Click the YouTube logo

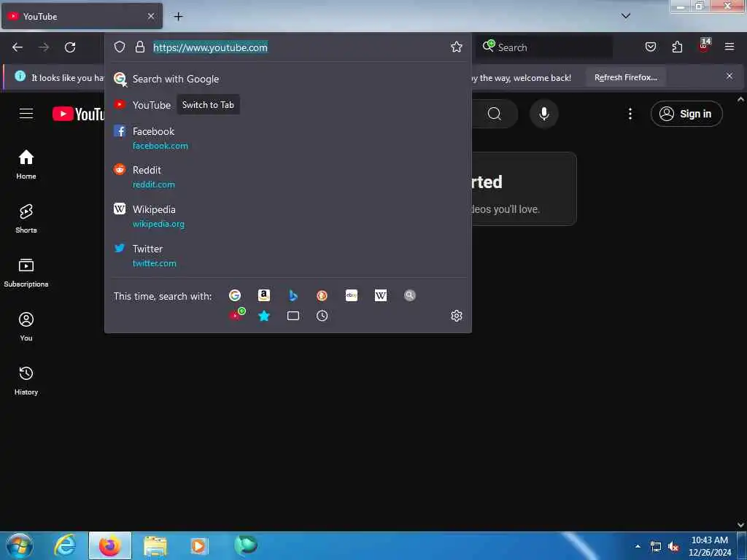79,114
